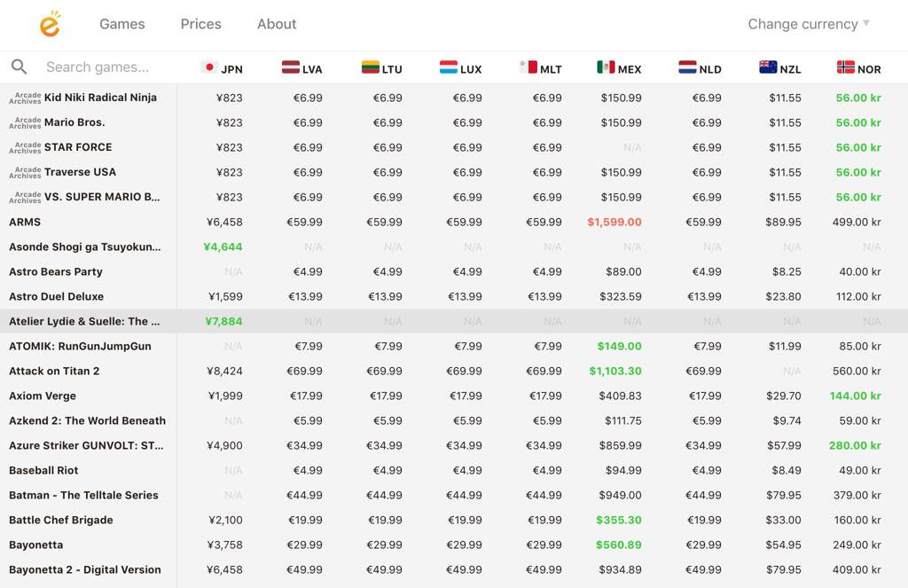Click the Mexico flag icon
The height and width of the screenshot is (588, 908).
pos(606,67)
